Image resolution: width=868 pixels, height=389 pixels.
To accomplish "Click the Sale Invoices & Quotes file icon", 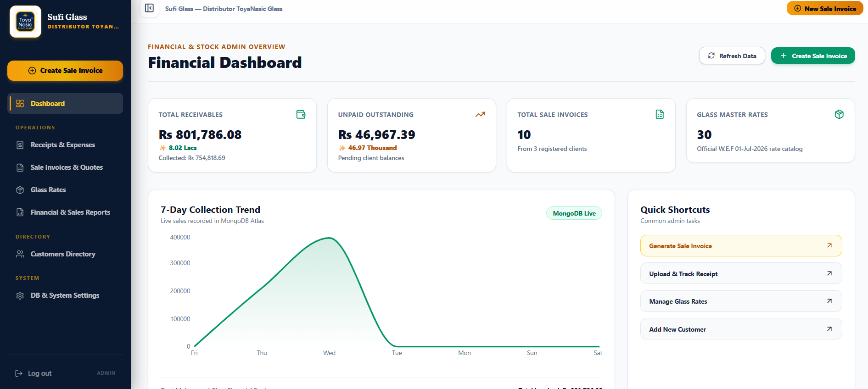I will click(20, 167).
